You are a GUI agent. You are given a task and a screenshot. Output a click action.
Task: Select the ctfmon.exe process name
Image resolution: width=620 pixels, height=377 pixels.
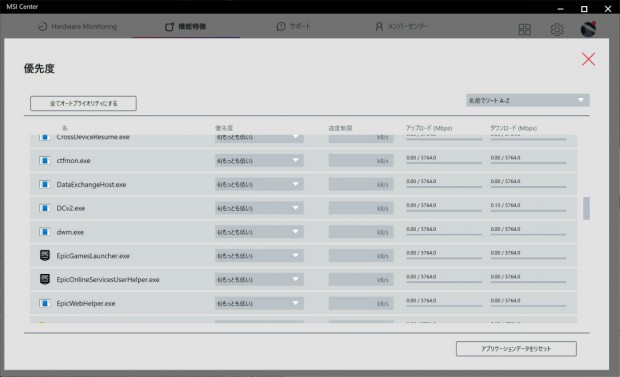tap(74, 161)
